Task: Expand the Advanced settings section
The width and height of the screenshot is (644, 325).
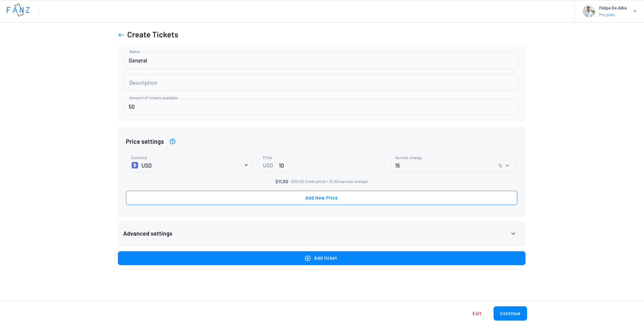Action: 513,234
